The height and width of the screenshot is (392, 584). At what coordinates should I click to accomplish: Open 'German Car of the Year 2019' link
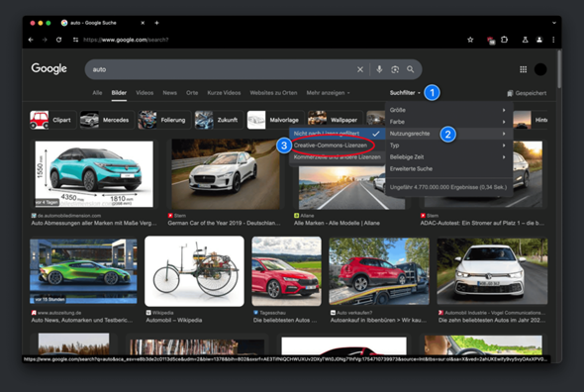coord(225,223)
